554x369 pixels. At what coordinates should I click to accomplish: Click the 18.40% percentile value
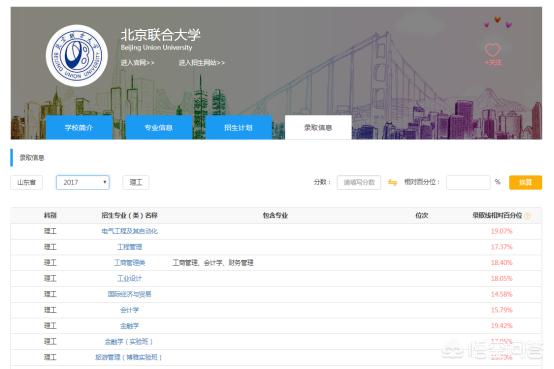click(501, 263)
